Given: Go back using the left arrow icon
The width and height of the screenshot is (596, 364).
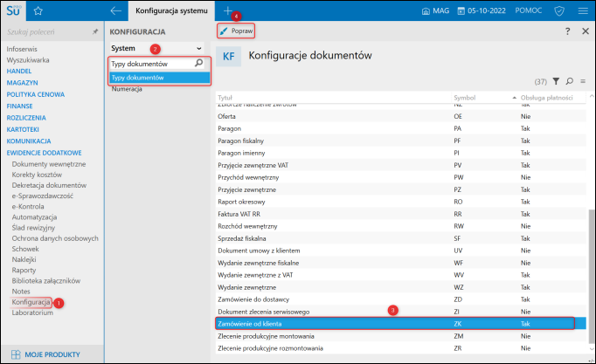Looking at the screenshot, I should coord(116,10).
